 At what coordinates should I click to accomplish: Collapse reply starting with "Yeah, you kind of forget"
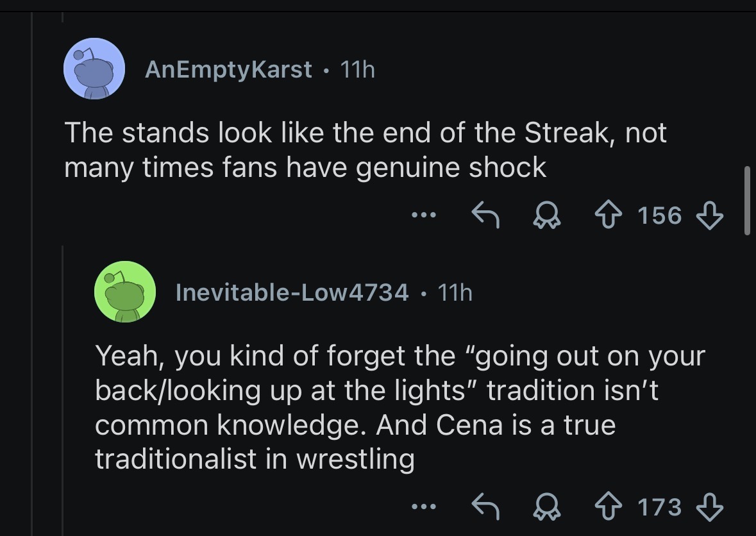pos(398,407)
